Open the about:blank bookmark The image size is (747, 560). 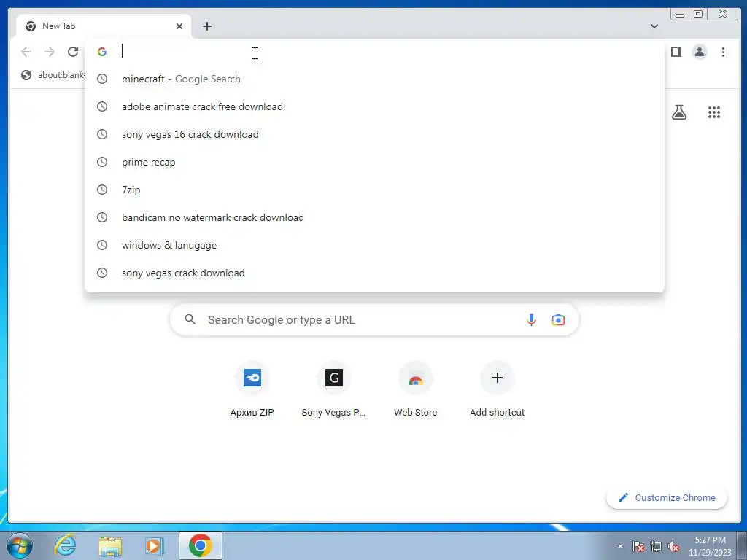tap(53, 75)
